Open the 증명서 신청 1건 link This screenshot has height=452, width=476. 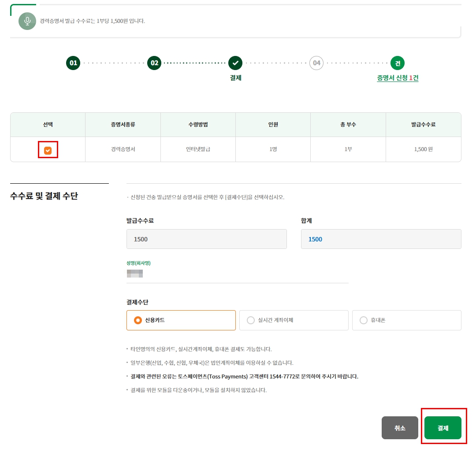click(398, 78)
